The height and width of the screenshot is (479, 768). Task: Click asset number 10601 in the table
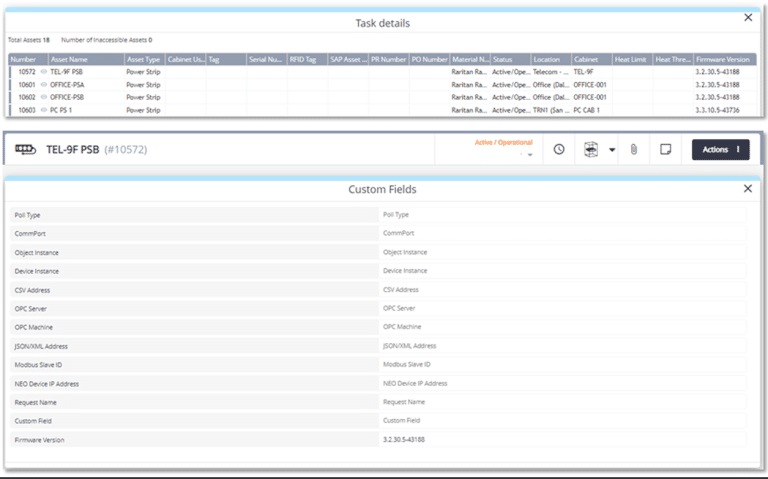25,85
